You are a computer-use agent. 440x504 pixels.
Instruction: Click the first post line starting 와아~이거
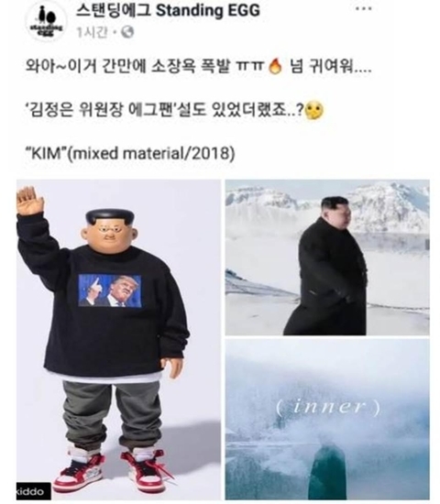(198, 67)
